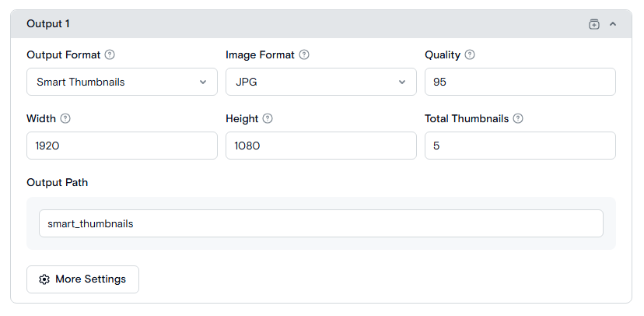Click the duplicate output icon in Output 1 header
644x316 pixels.
coord(594,24)
